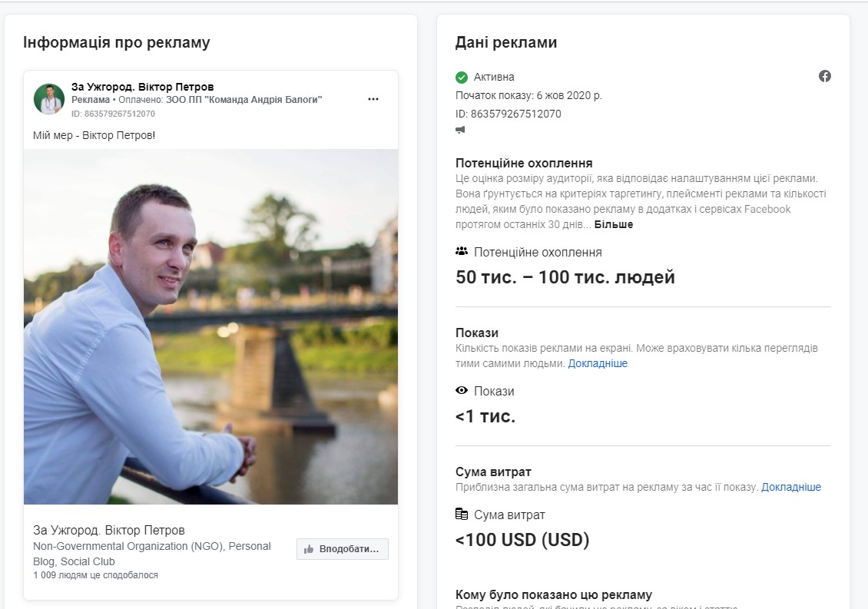
Task: Open the three-dot menu on the ad post
Action: click(373, 99)
